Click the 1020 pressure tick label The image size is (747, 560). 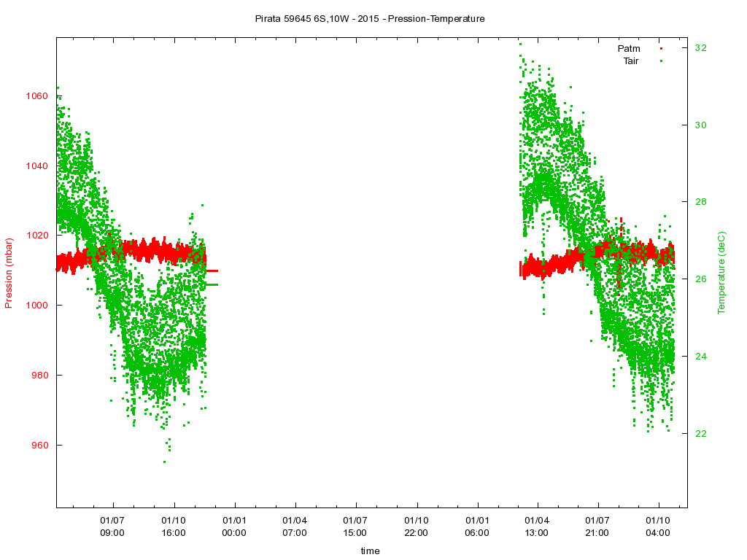point(36,236)
